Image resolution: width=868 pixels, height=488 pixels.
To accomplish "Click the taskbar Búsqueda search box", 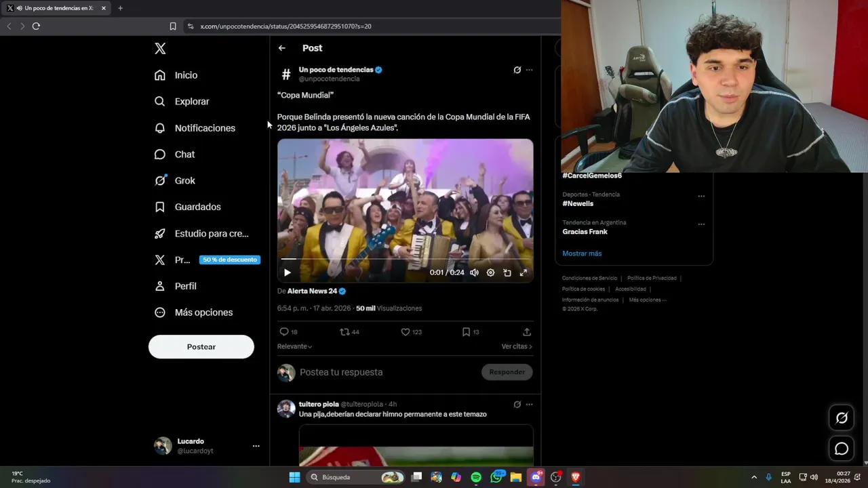I will [x=356, y=477].
